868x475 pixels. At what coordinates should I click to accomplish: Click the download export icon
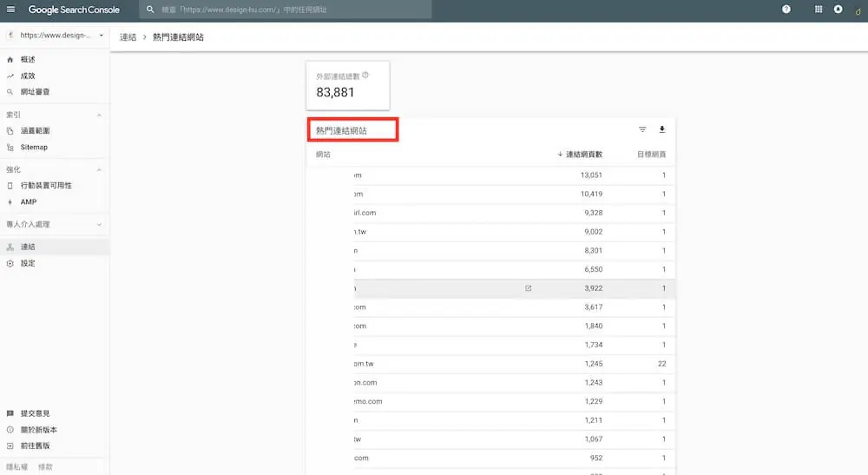tap(661, 129)
